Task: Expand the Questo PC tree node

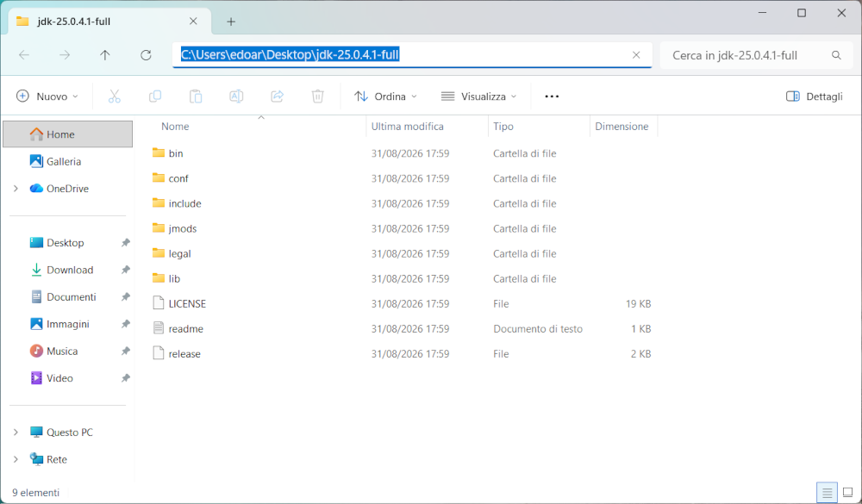Action: [16, 432]
